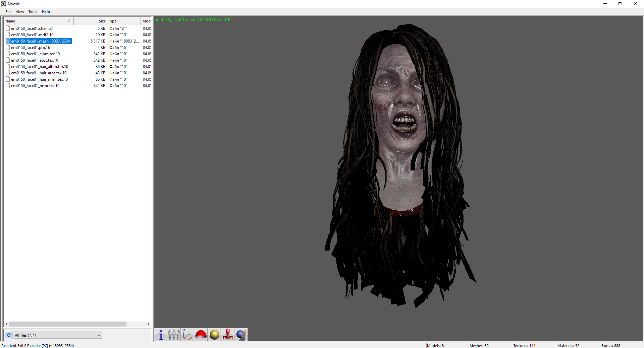Click the Mod column header
This screenshot has width=644, height=348.
coord(146,21)
